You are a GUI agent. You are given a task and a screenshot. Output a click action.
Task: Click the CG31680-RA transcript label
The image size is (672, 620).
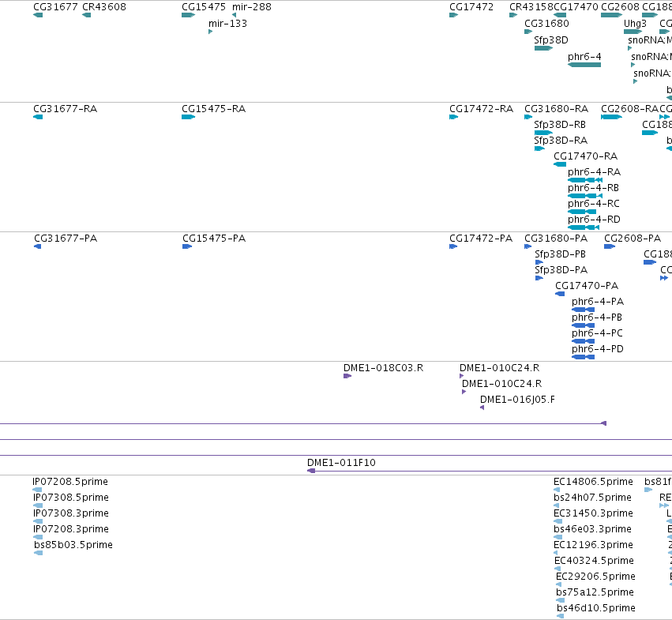(556, 109)
